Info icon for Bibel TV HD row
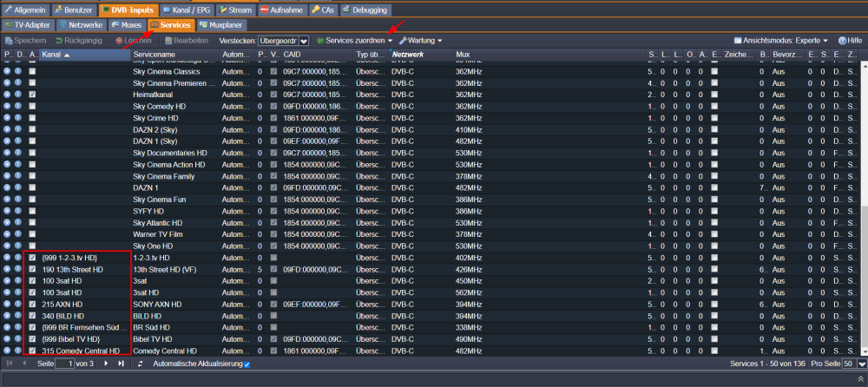The image size is (868, 387). point(18,338)
